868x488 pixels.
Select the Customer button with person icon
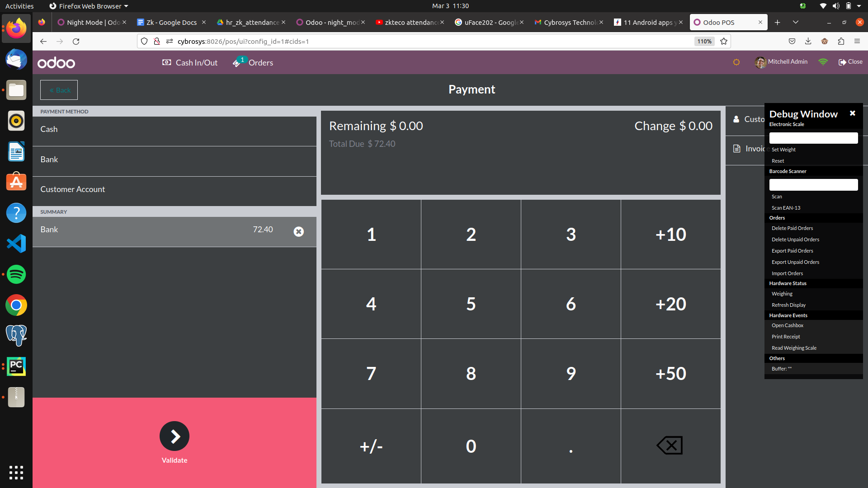click(x=746, y=119)
